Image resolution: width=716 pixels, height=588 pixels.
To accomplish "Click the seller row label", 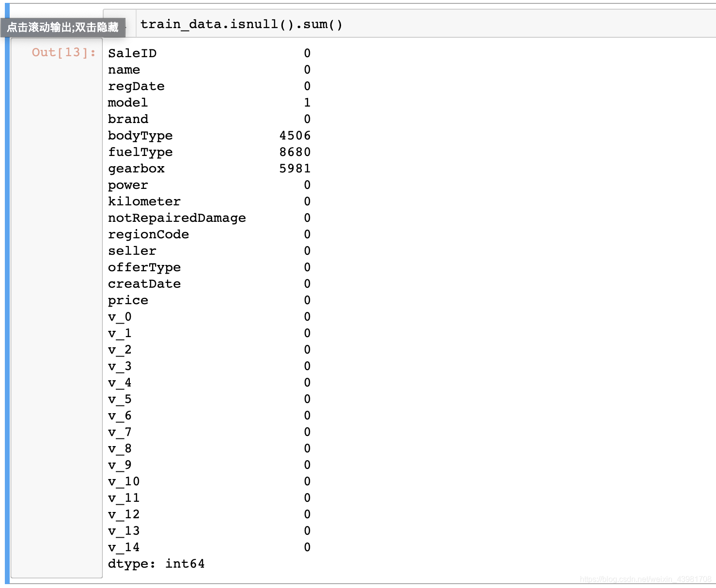I will [x=132, y=251].
